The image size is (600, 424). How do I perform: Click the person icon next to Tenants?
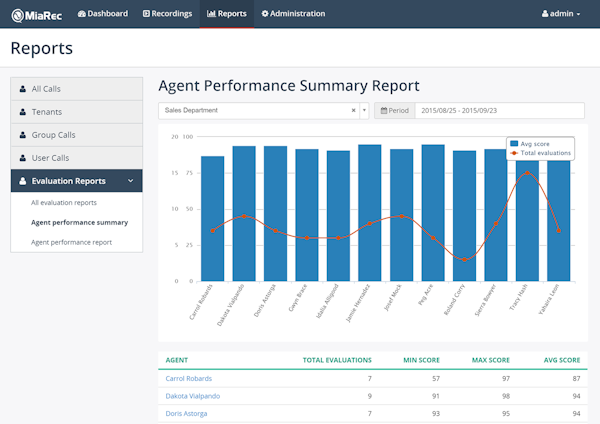(x=23, y=112)
